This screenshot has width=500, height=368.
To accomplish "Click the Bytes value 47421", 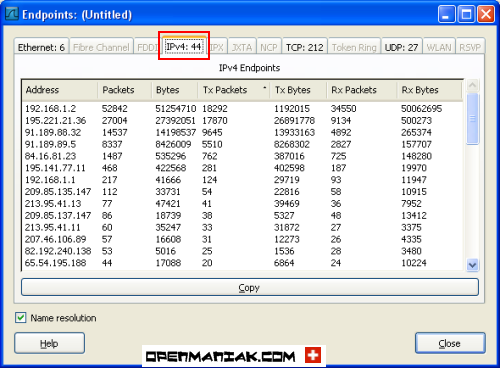I will (168, 204).
